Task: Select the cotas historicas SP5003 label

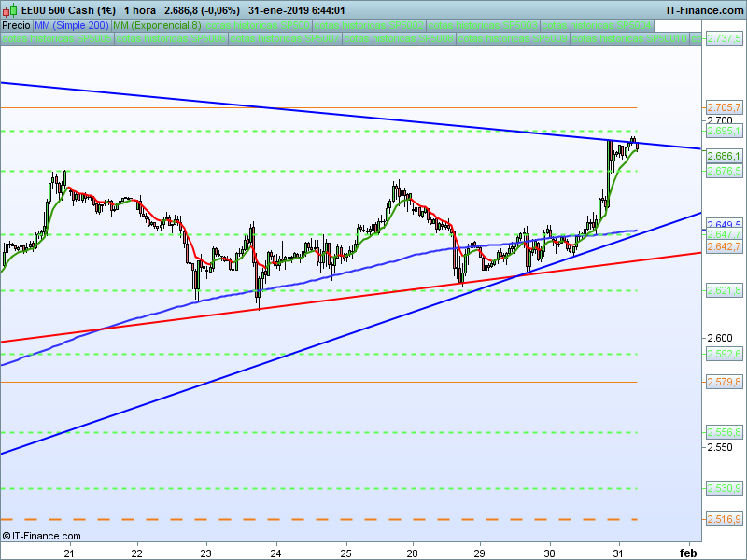Action: pyautogui.click(x=483, y=25)
